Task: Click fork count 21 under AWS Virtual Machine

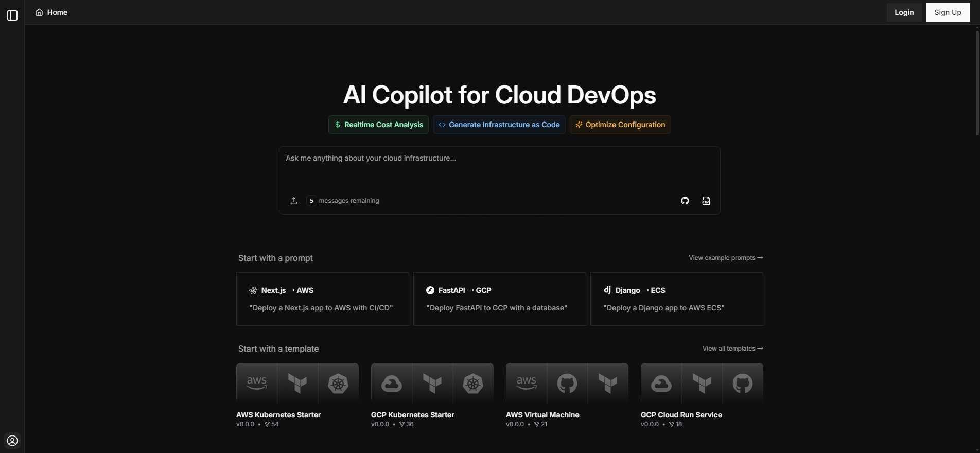Action: click(540, 424)
